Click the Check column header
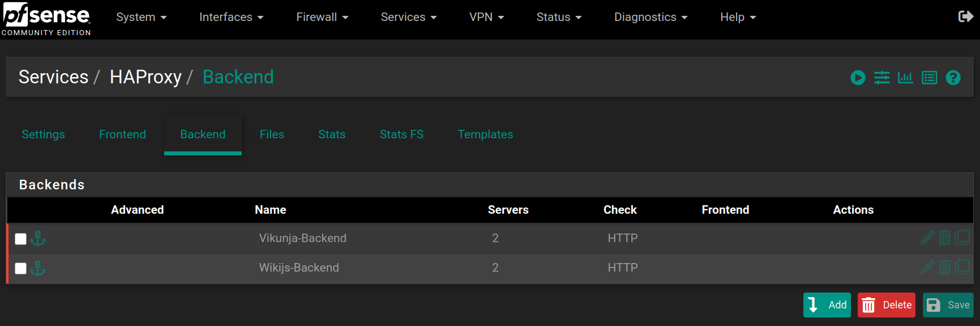The image size is (980, 326). pos(620,210)
